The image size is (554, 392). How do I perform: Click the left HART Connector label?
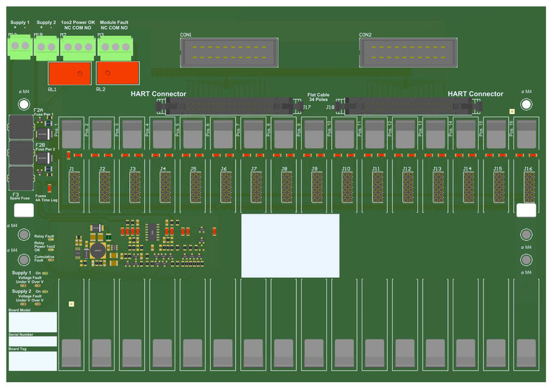click(x=158, y=94)
